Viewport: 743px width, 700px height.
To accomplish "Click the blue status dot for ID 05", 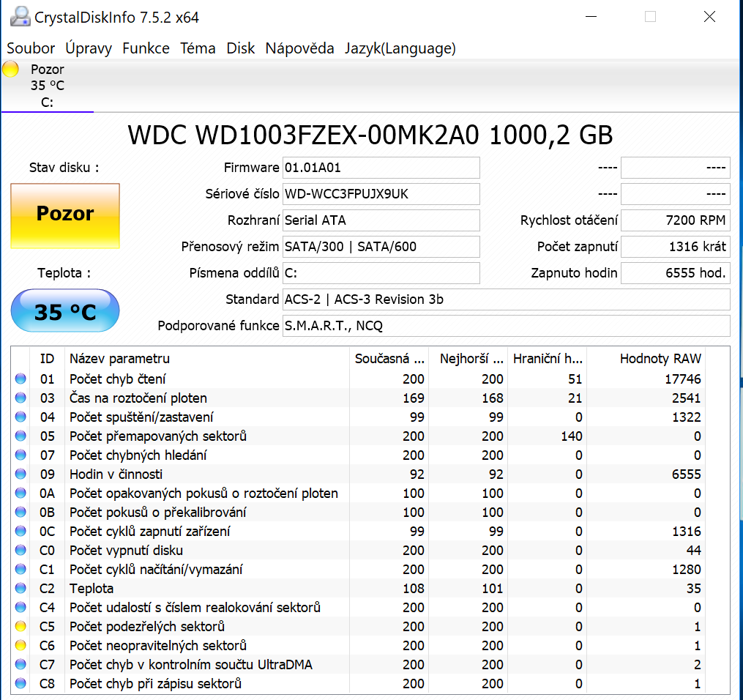I will tap(20, 436).
